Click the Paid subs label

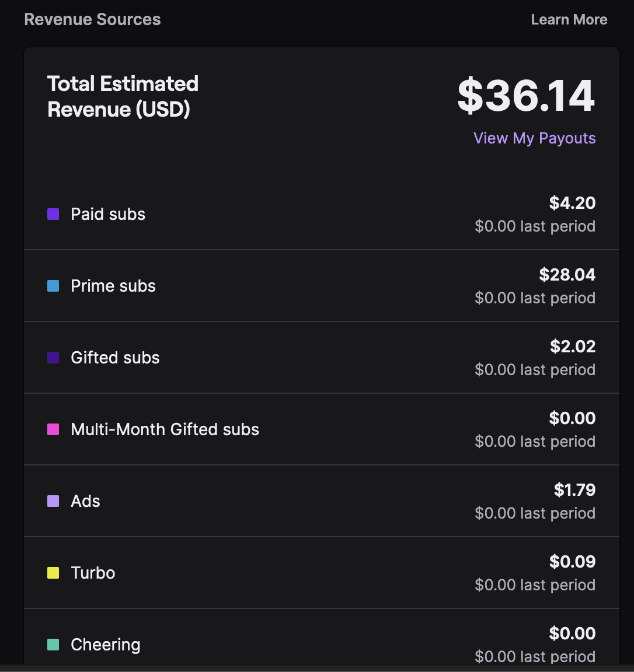point(108,214)
